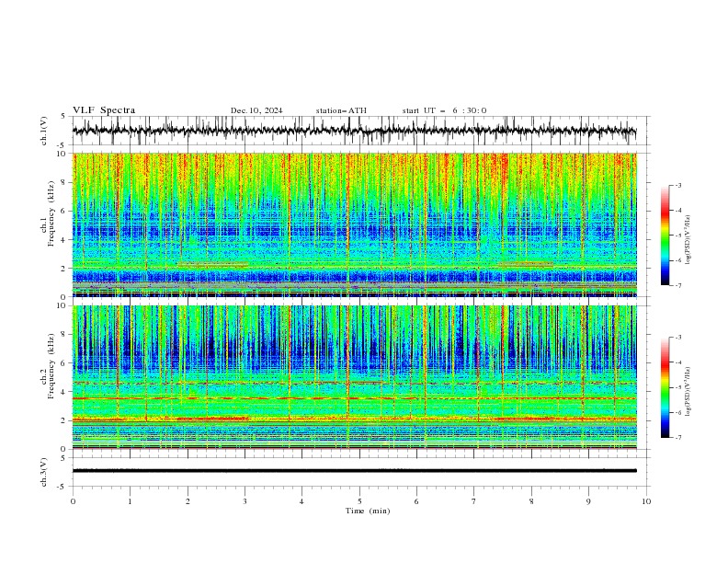This screenshot has width=728, height=563.
Task: Click the "-3" tick on ch.1 colorbar
Action: [677, 185]
